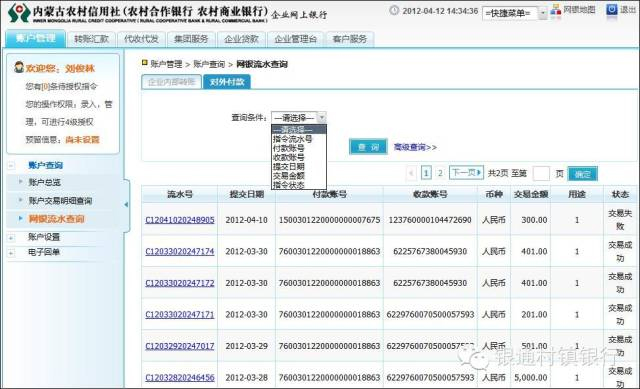Open the 高级查询>> advanced search link
Screen dimensions: 640x389
(x=415, y=147)
